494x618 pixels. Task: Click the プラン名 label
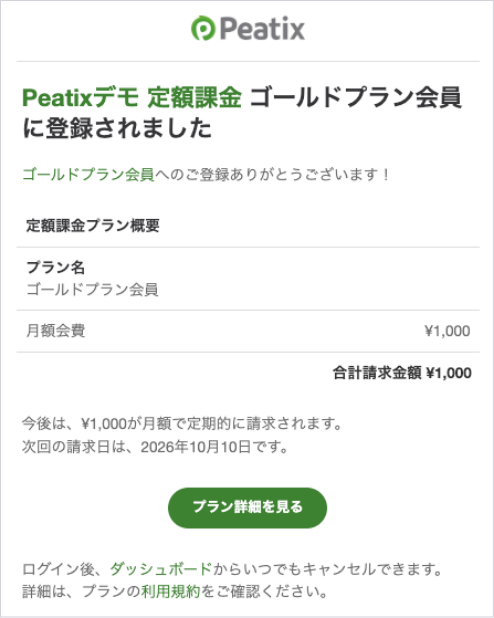[55, 268]
